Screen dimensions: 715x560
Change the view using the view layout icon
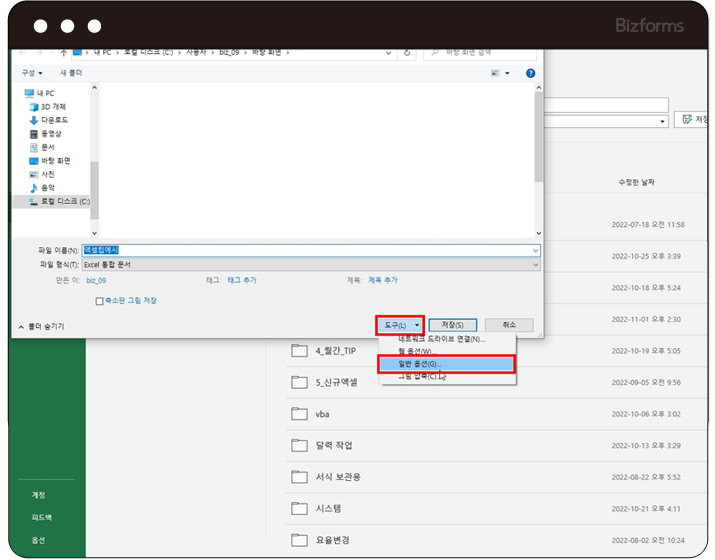pos(495,73)
